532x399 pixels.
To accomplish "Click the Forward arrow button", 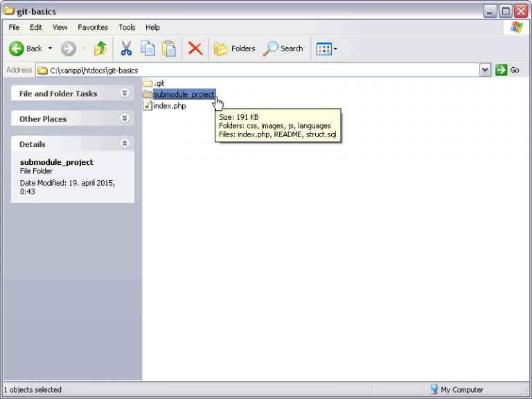I will click(68, 48).
